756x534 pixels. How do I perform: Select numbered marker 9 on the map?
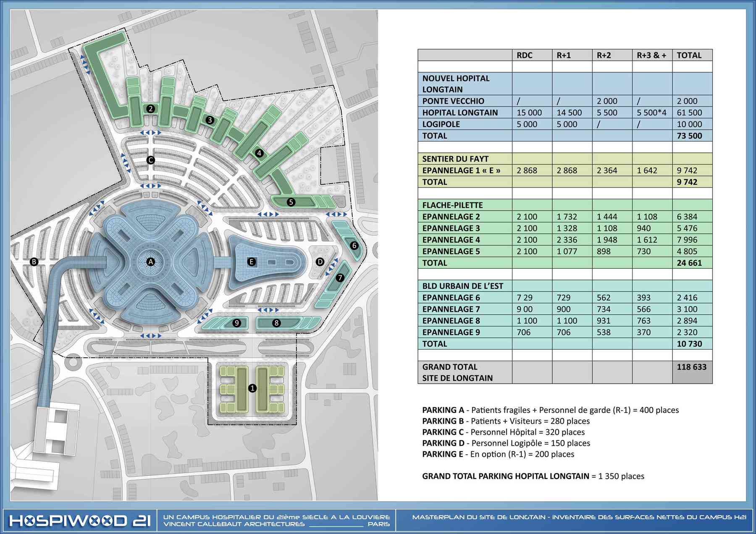point(237,323)
